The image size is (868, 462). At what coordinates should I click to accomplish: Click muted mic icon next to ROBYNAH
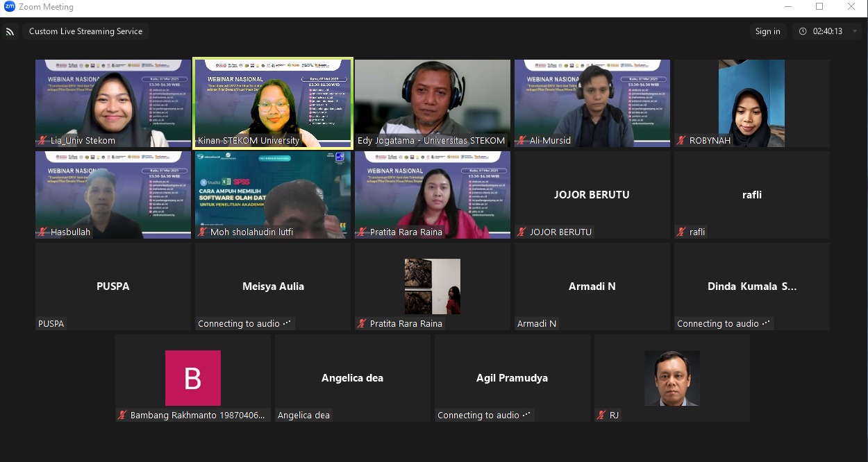pos(682,141)
